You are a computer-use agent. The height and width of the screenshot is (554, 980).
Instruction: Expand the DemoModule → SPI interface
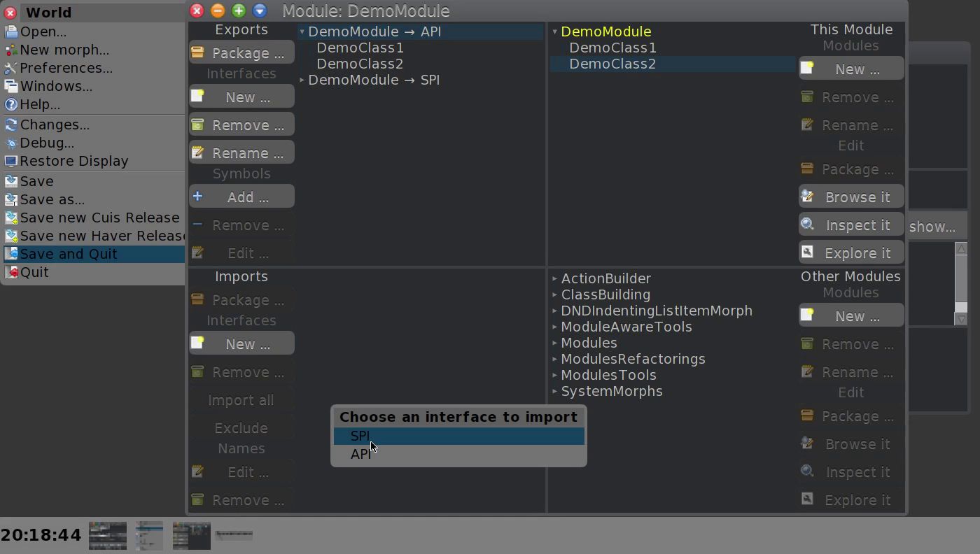[302, 80]
